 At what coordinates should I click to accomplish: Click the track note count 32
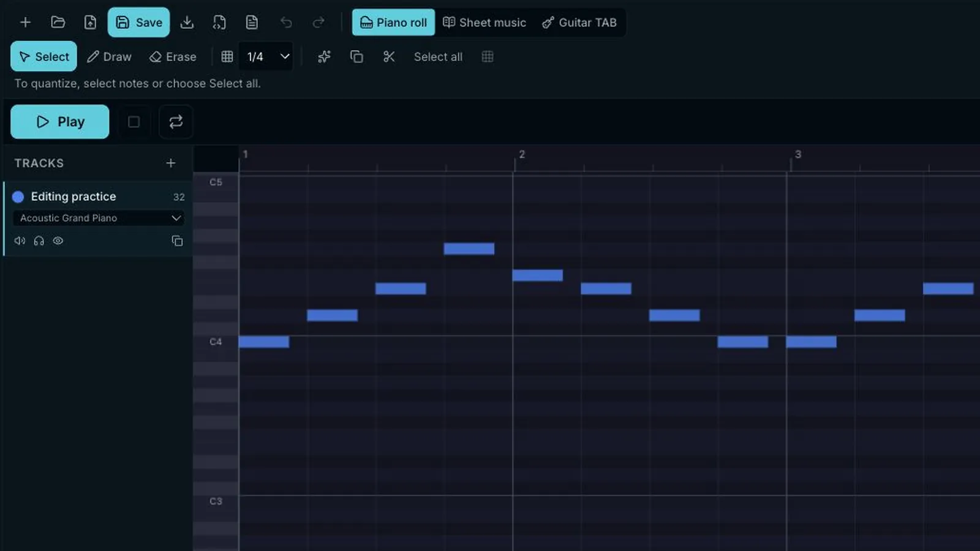(x=179, y=197)
